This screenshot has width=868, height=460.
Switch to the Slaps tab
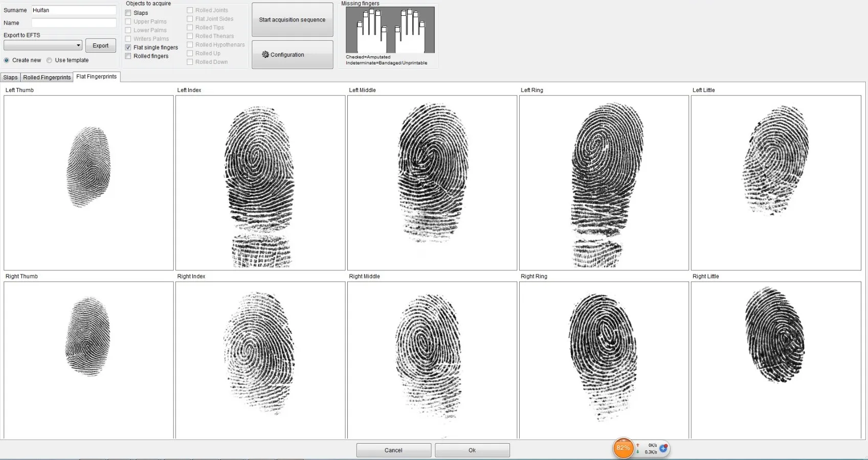click(x=10, y=77)
